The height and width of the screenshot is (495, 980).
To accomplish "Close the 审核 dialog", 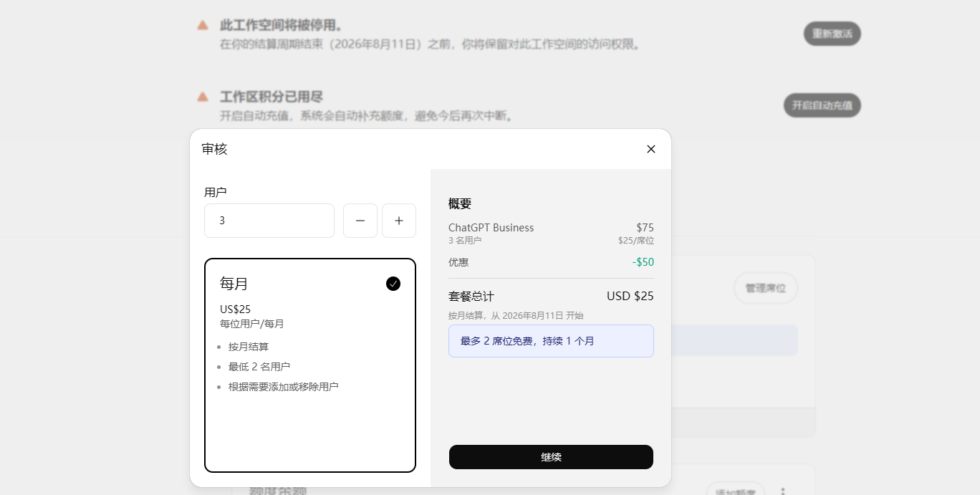I will click(x=651, y=149).
